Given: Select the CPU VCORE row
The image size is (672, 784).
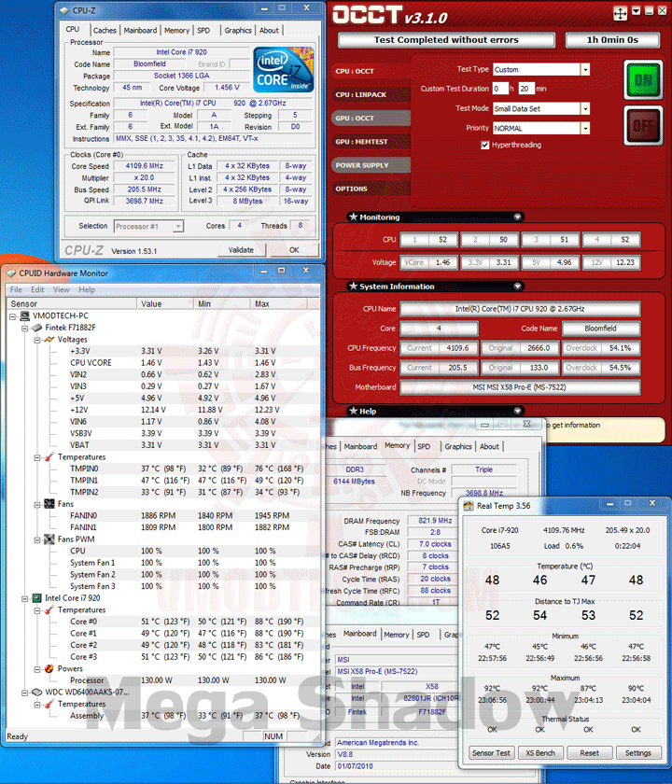Looking at the screenshot, I should point(162,363).
